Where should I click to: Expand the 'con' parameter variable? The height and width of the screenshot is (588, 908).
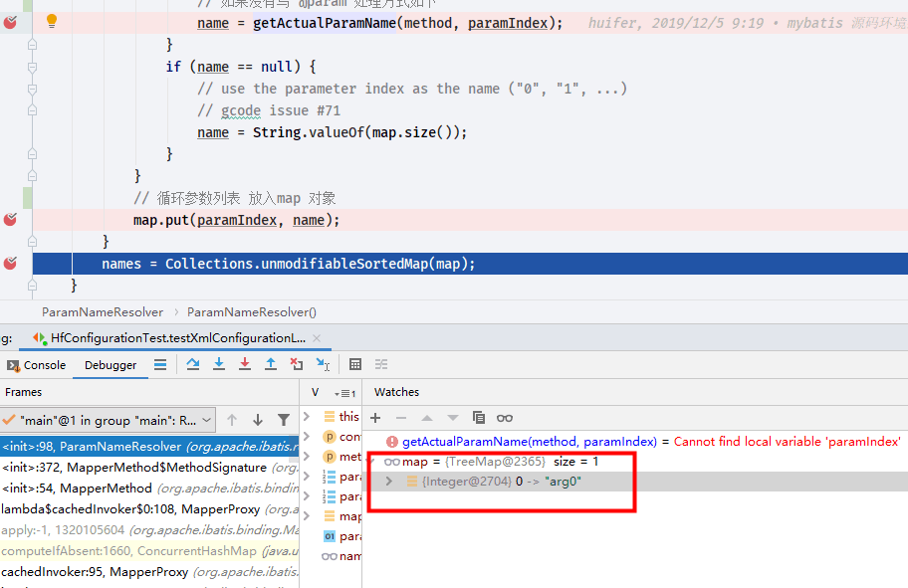[307, 437]
